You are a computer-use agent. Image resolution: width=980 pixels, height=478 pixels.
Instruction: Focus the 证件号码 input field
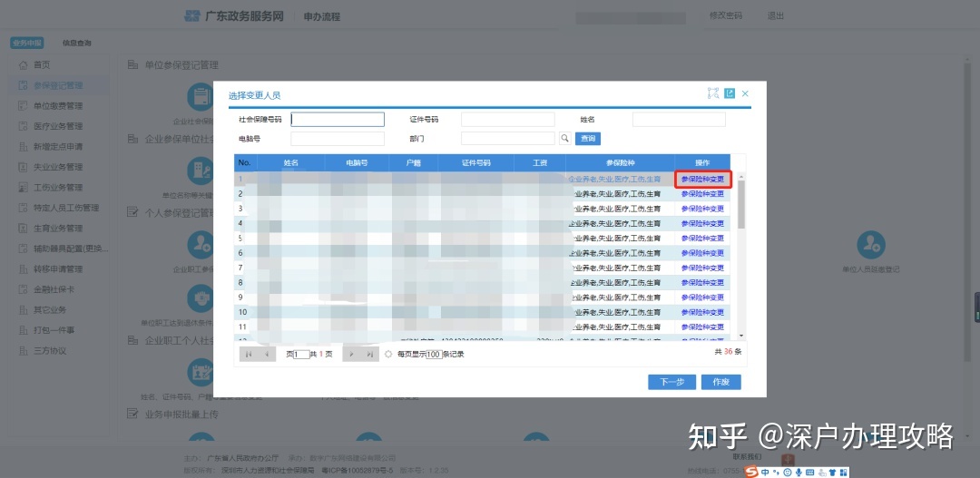(x=507, y=120)
